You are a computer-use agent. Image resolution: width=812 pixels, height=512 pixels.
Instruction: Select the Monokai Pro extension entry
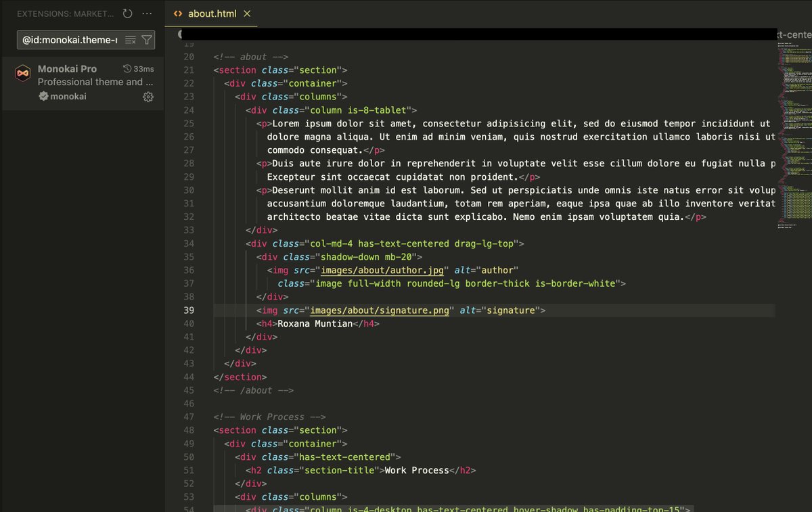[81, 81]
